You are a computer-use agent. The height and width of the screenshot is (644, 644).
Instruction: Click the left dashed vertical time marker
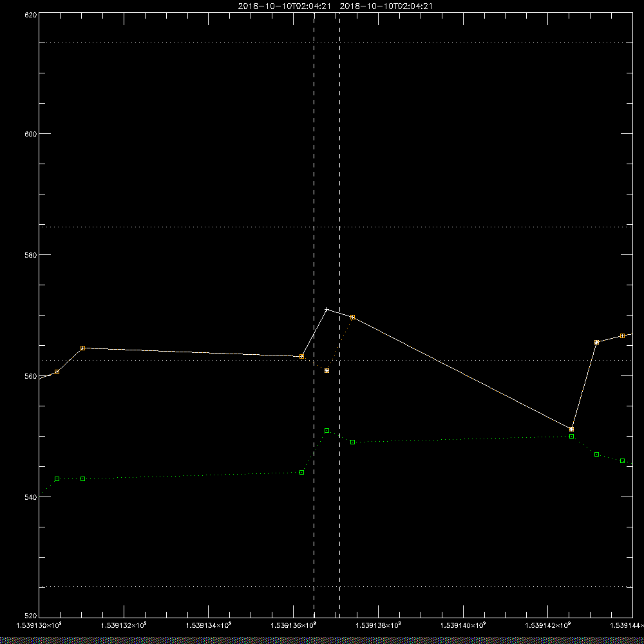tap(314, 314)
